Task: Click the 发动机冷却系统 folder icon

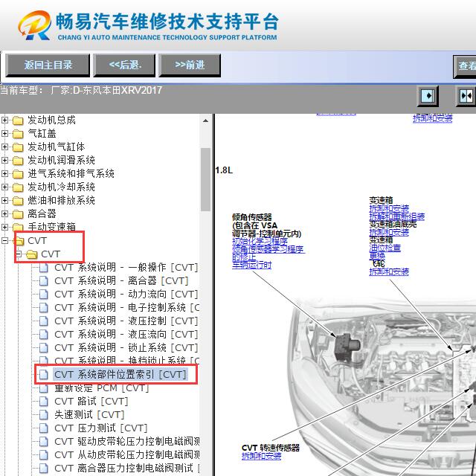Action: coord(18,187)
